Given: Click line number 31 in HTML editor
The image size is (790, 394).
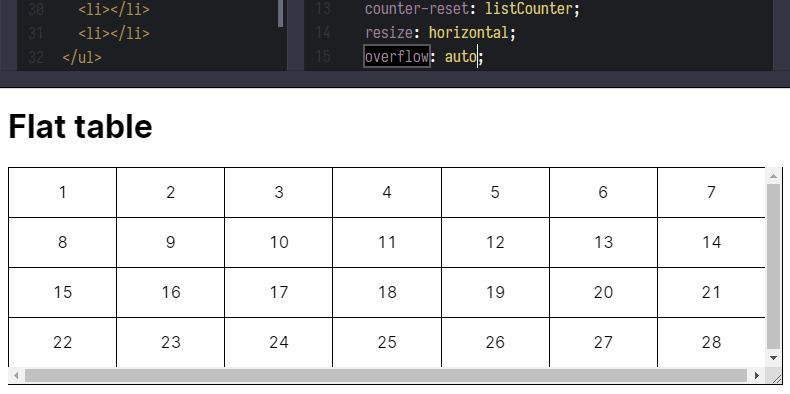Looking at the screenshot, I should coord(35,33).
